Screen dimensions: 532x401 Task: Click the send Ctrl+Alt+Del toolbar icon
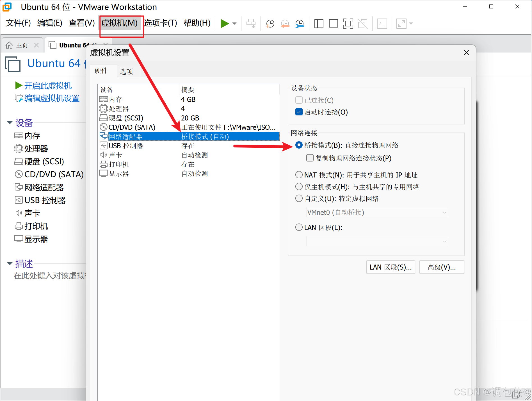pos(251,24)
